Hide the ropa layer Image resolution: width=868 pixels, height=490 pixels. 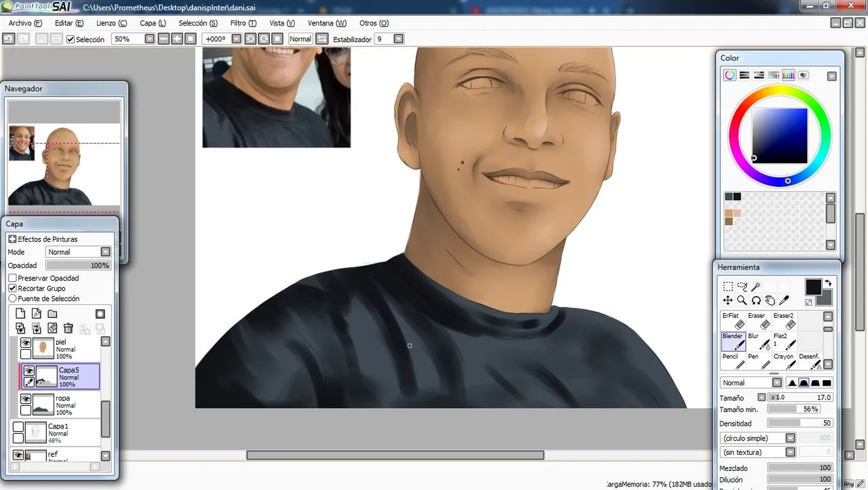(26, 399)
